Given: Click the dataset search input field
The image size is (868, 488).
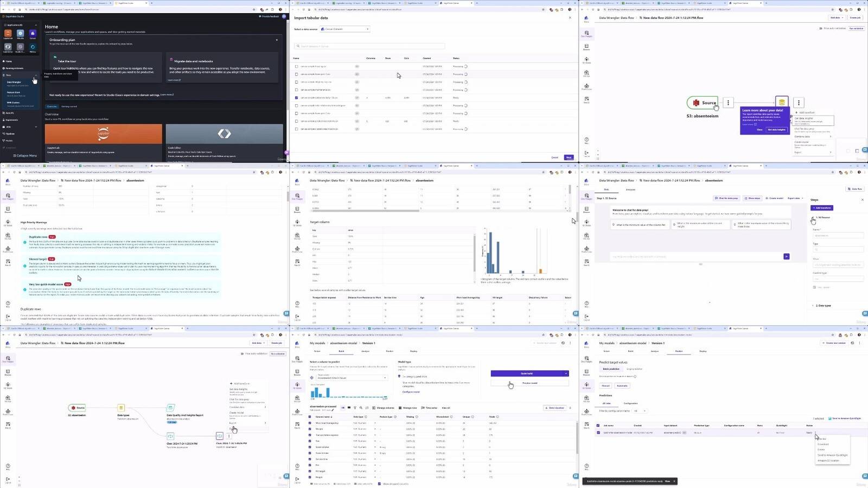Looking at the screenshot, I should pyautogui.click(x=369, y=46).
